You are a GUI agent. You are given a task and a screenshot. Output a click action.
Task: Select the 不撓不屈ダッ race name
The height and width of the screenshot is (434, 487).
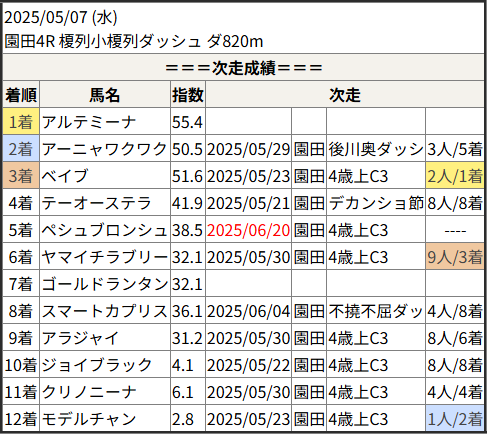376,311
